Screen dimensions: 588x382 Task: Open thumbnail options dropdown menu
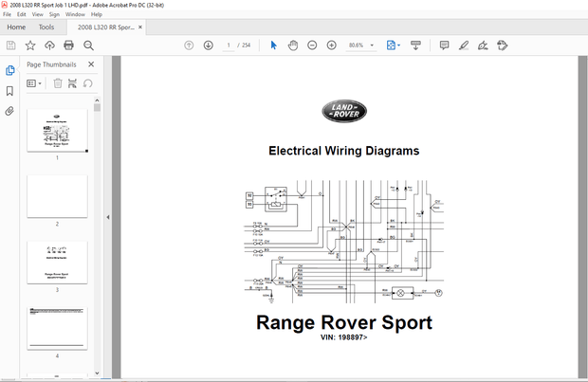click(34, 83)
